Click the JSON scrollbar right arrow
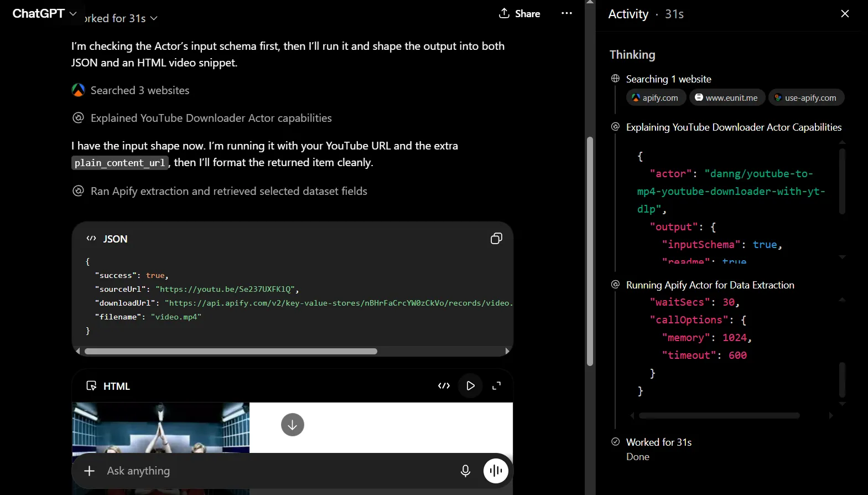This screenshot has height=495, width=868. (507, 351)
